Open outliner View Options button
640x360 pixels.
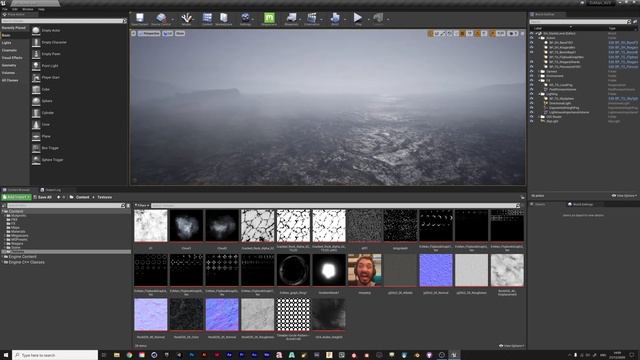tap(624, 196)
